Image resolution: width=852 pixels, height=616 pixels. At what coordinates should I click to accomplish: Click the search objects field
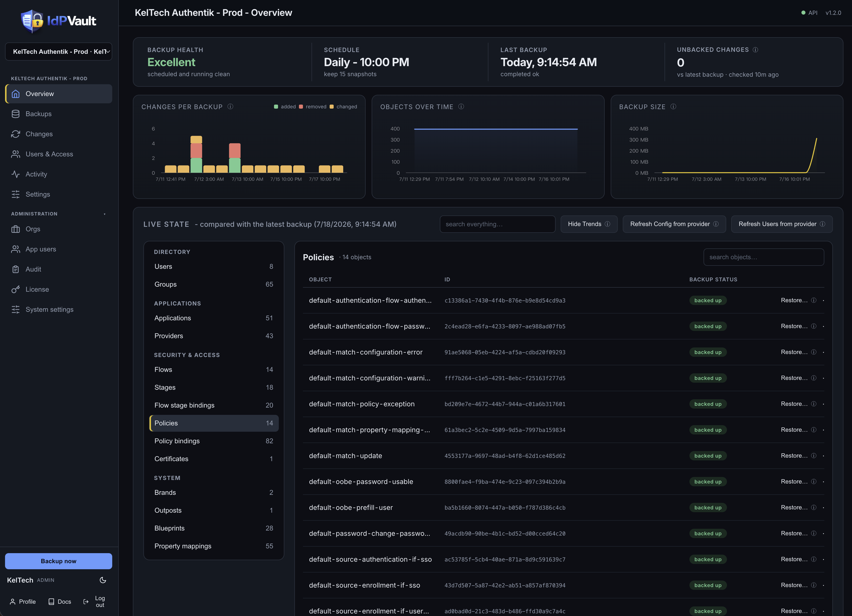click(763, 257)
